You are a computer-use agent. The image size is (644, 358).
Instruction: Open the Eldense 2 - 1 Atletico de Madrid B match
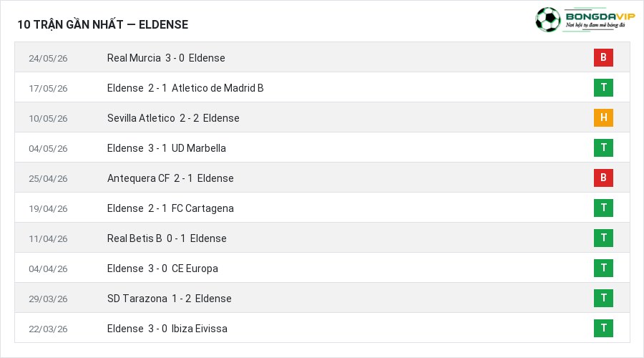click(x=185, y=88)
